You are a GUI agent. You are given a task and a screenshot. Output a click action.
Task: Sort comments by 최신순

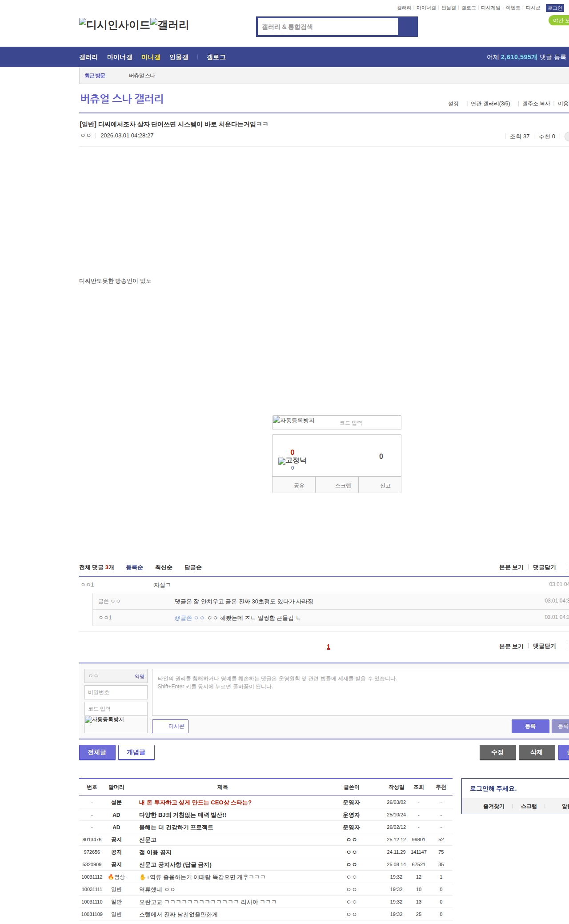pyautogui.click(x=164, y=567)
